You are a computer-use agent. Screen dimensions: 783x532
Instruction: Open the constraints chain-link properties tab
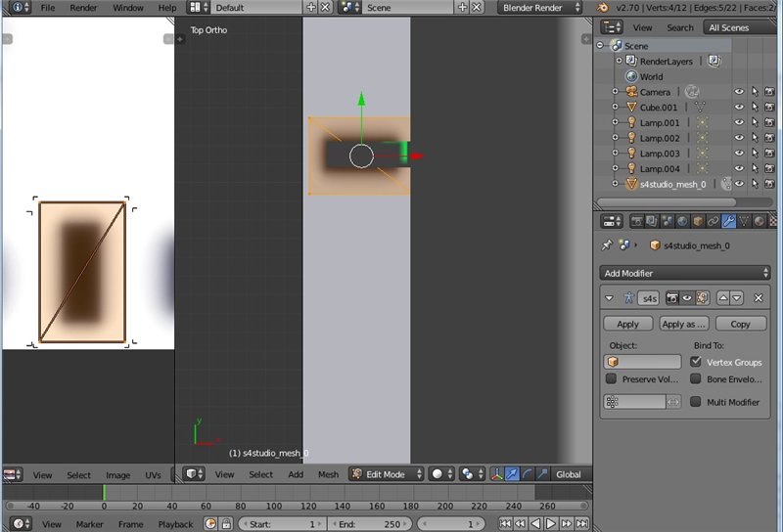[713, 221]
